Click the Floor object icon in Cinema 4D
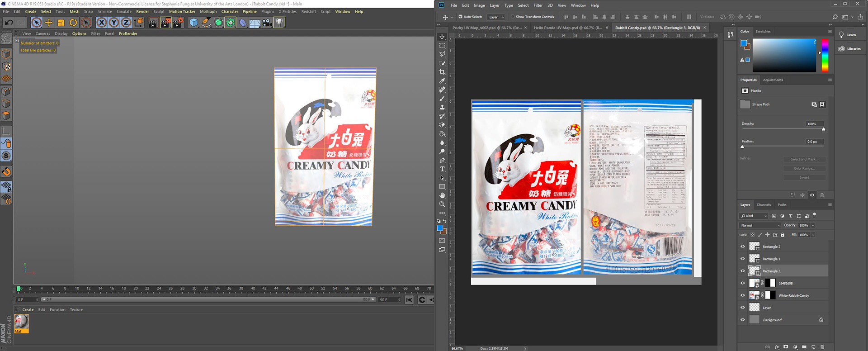Screen dimensions: 868x351 tap(255, 22)
